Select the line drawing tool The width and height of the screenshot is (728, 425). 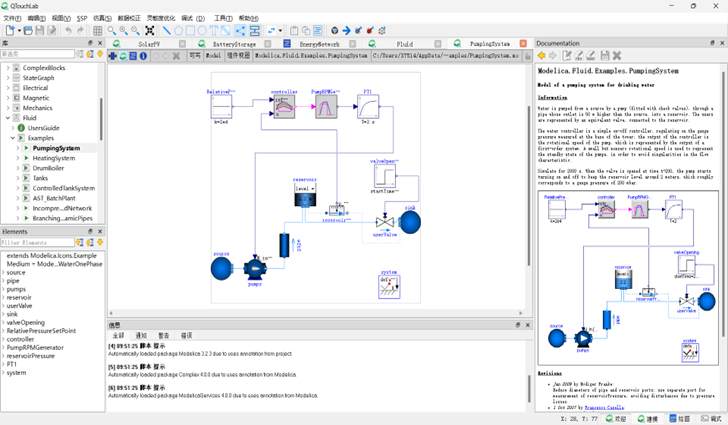[166, 31]
